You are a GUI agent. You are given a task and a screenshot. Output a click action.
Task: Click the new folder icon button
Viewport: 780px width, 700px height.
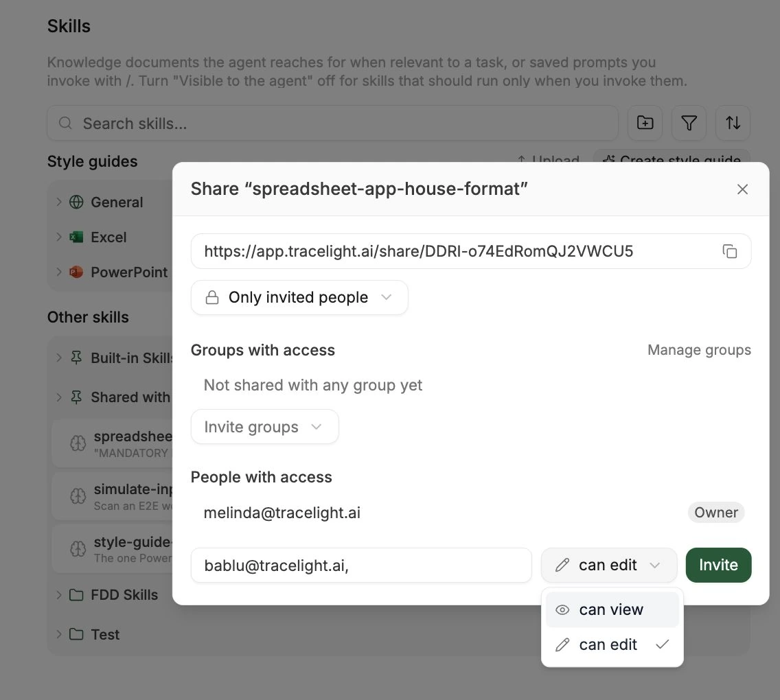pos(645,123)
